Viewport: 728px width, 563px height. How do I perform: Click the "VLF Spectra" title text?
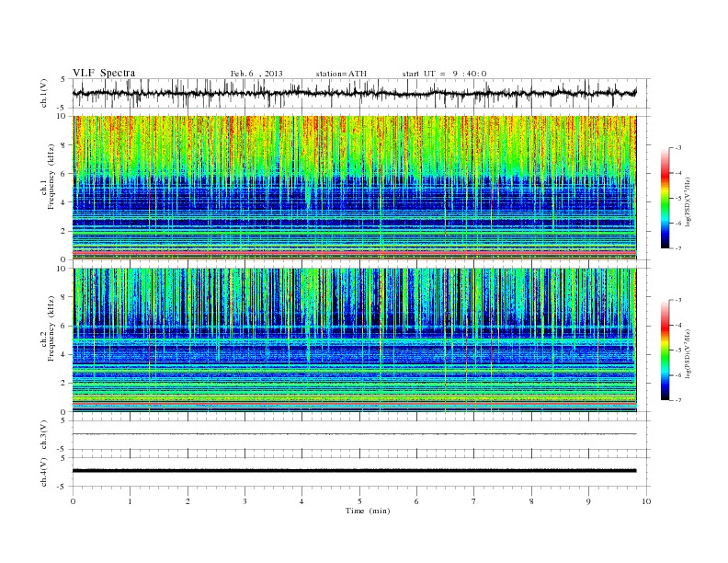point(104,73)
